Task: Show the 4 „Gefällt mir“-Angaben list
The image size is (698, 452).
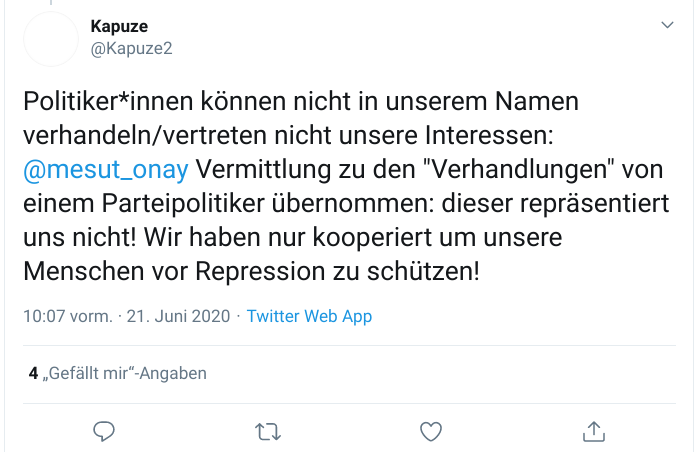Action: coord(118,373)
